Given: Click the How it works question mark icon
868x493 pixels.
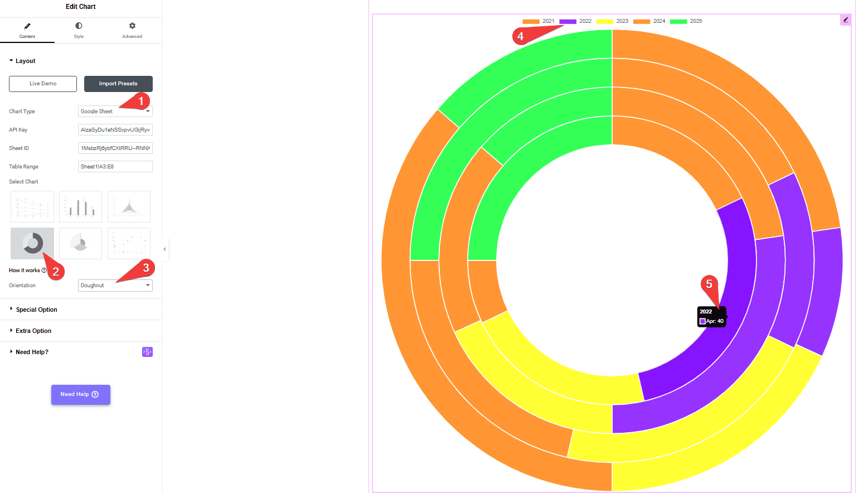Looking at the screenshot, I should coord(44,270).
